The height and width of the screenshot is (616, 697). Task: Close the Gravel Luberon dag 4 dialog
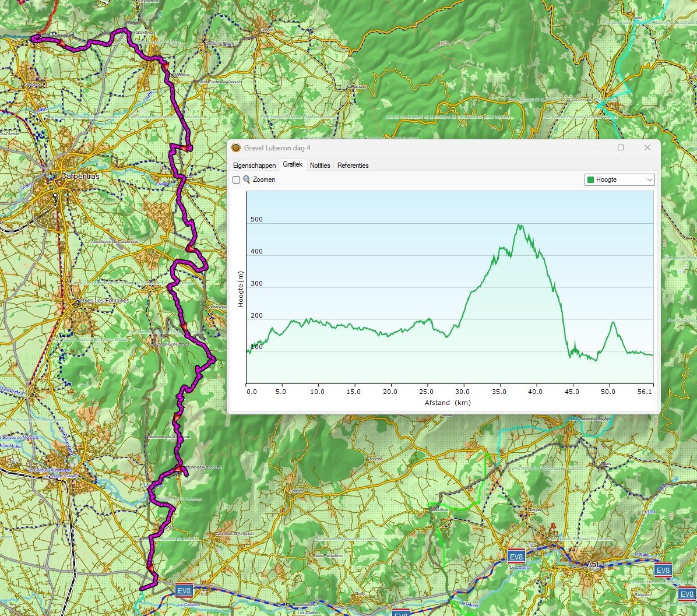click(647, 148)
